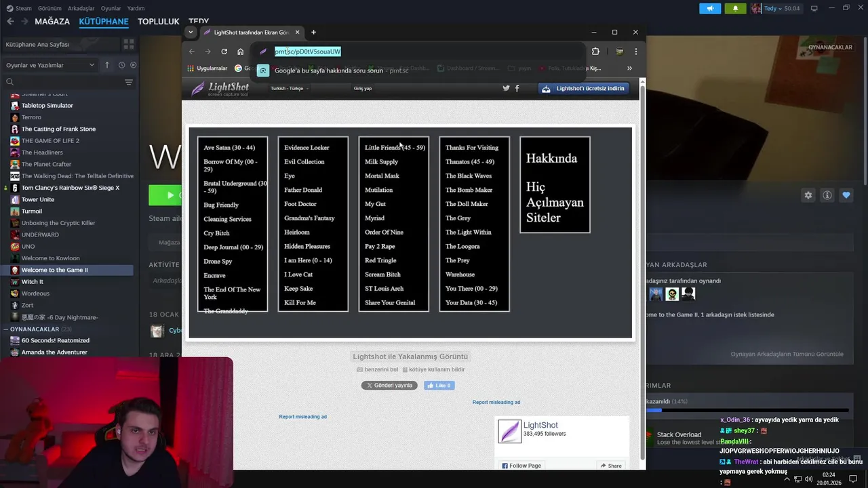Click benzerini bul link
The height and width of the screenshot is (488, 868).
tap(378, 369)
